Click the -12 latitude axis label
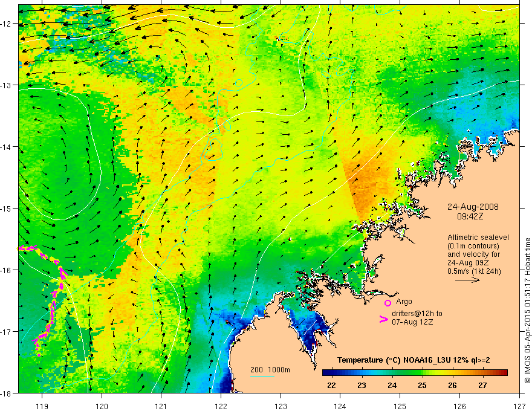 (x=7, y=24)
